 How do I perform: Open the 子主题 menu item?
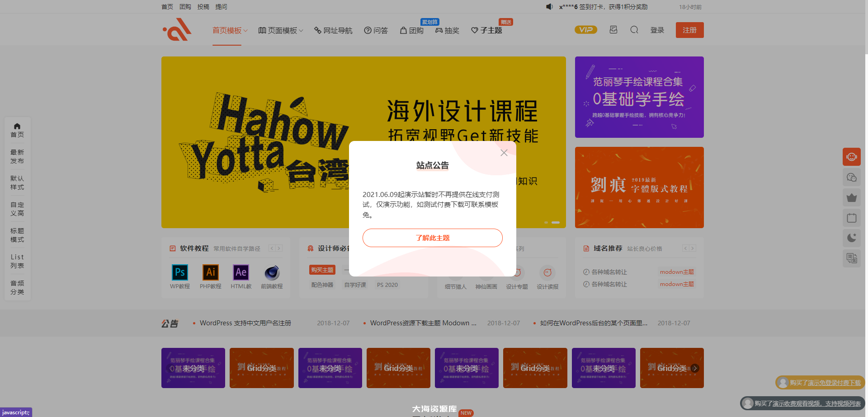point(486,30)
